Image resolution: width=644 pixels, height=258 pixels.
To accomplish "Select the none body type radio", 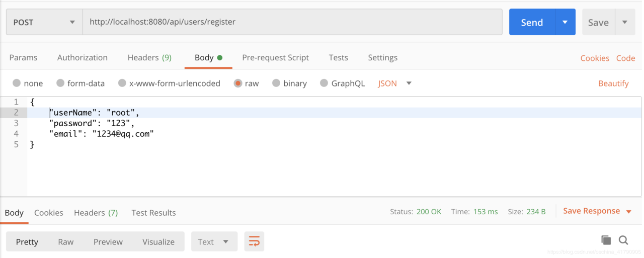I will (17, 83).
